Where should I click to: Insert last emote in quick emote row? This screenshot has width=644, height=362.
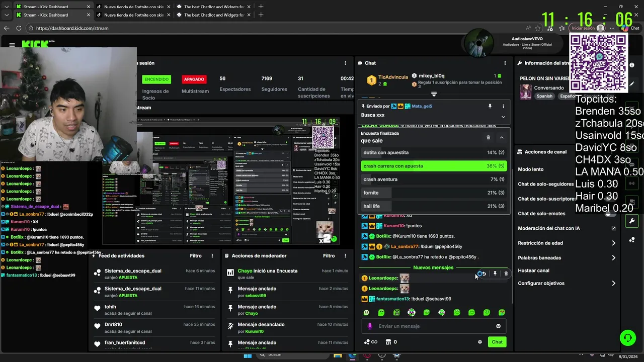[502, 312]
